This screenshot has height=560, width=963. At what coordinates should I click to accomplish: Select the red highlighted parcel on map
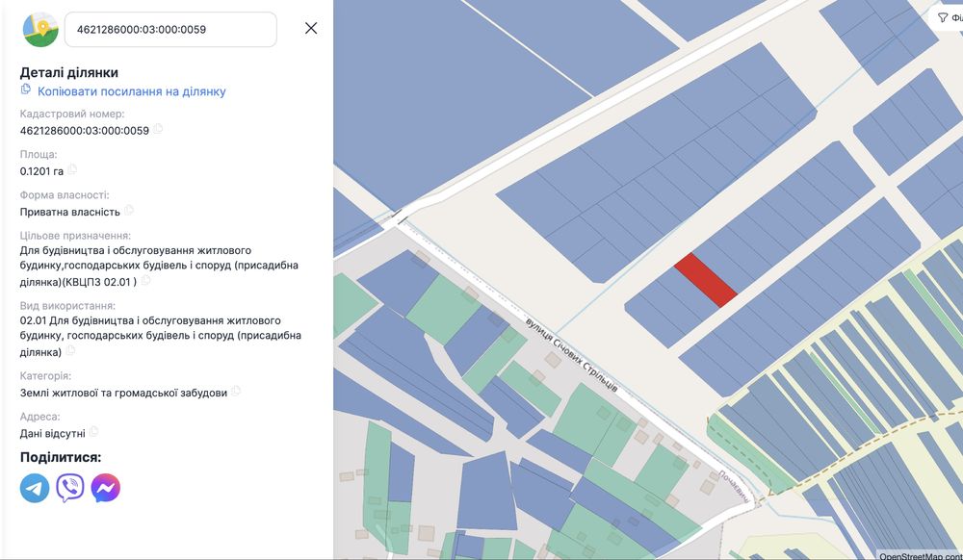pos(706,280)
